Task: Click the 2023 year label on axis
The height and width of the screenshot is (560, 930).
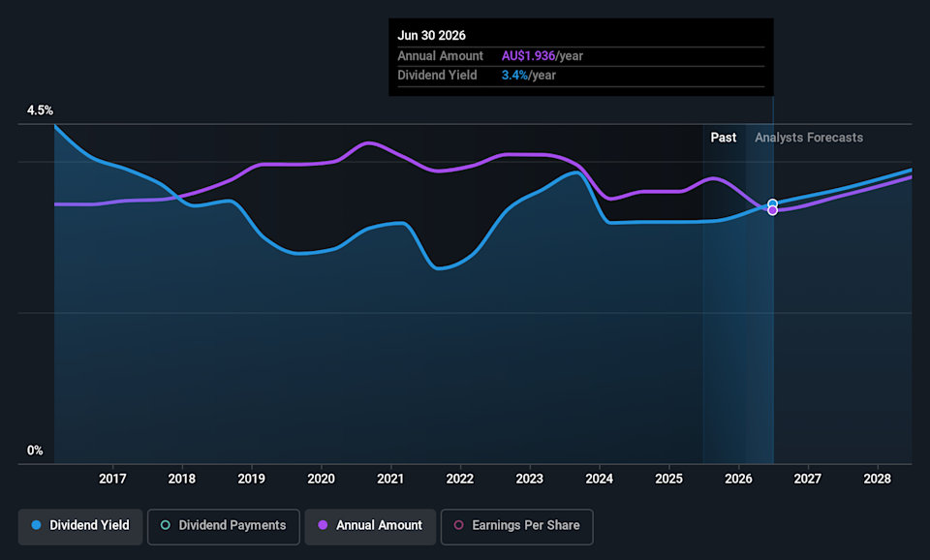Action: [529, 479]
